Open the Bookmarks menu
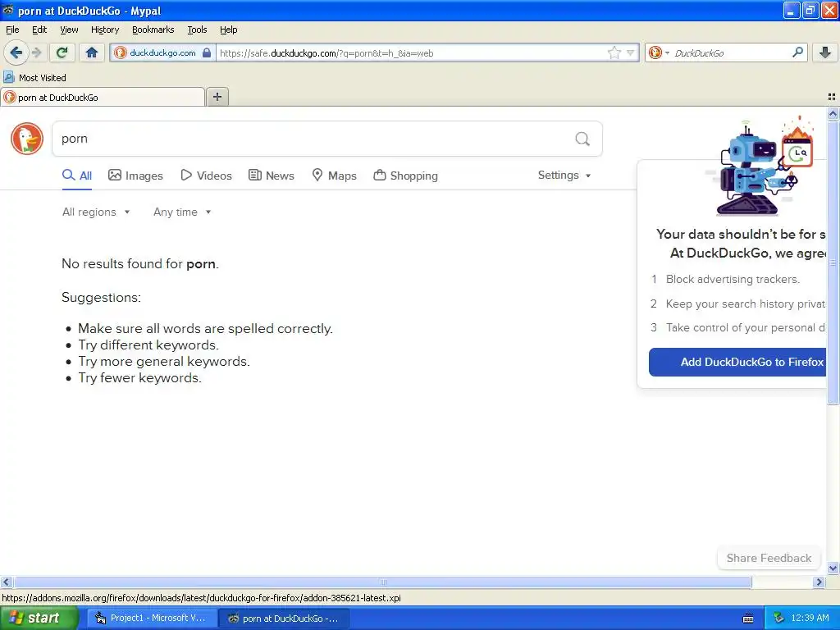 (153, 30)
